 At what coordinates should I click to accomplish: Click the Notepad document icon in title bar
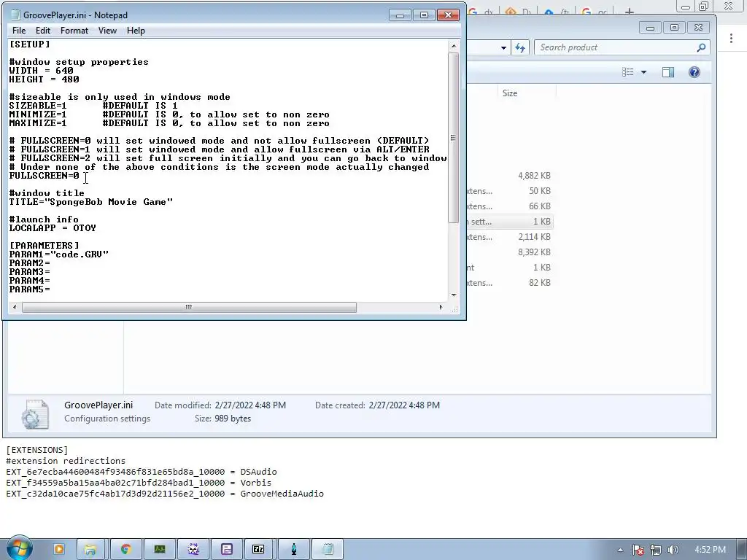point(15,15)
